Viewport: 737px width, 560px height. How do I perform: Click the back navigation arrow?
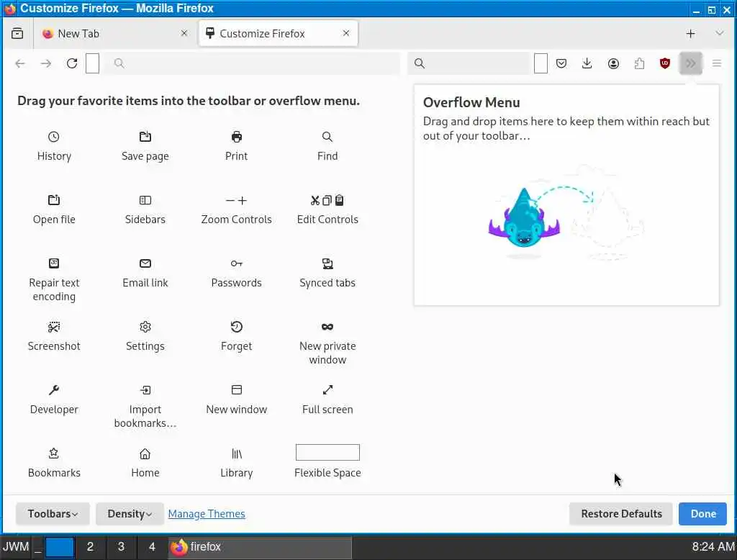tap(19, 63)
